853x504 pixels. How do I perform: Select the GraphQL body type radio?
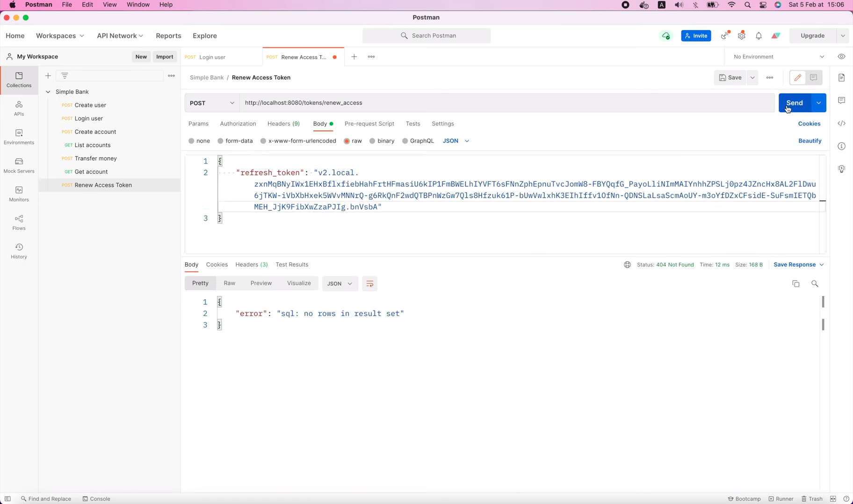point(405,141)
